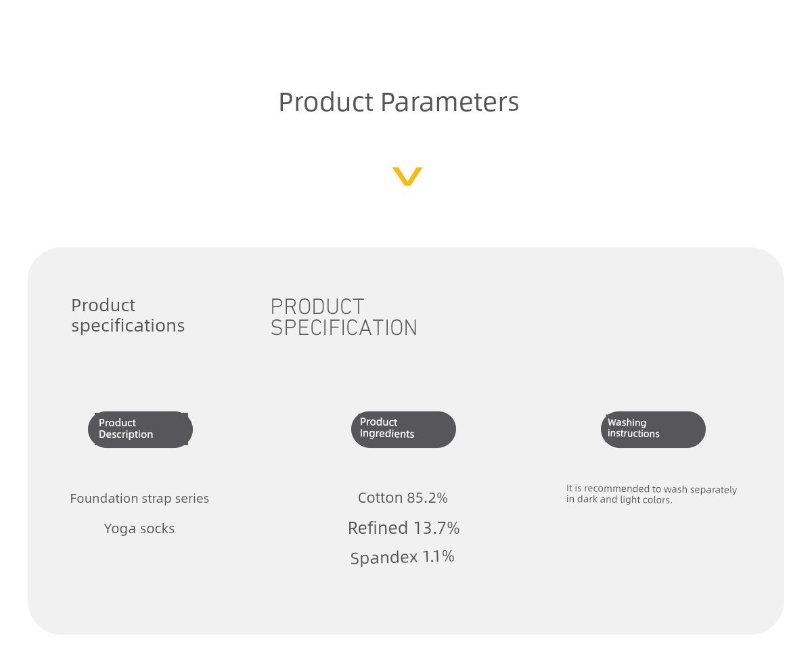The width and height of the screenshot is (812, 655).
Task: Click the Product specifications title text
Action: (x=128, y=315)
